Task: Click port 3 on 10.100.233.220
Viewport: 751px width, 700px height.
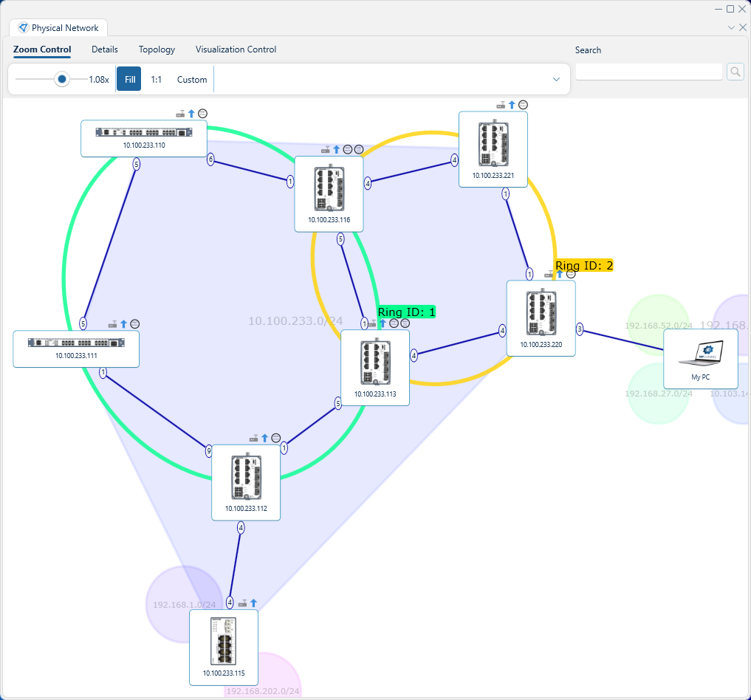Action: pyautogui.click(x=580, y=329)
